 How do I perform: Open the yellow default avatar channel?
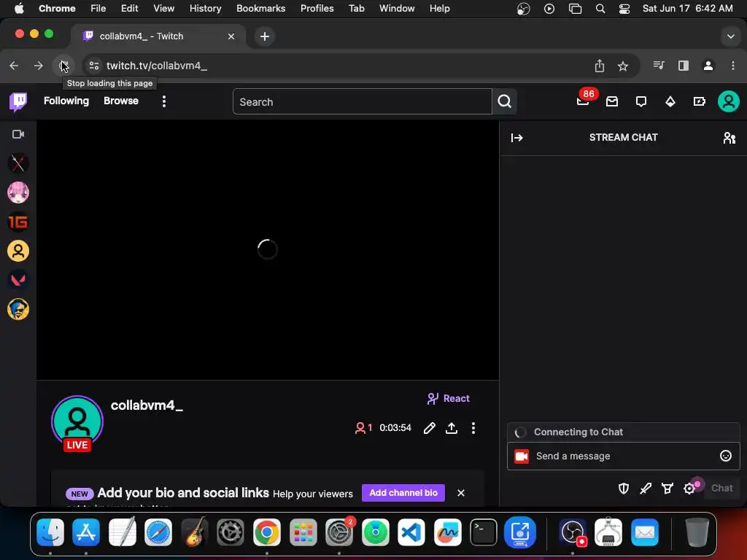pos(18,251)
